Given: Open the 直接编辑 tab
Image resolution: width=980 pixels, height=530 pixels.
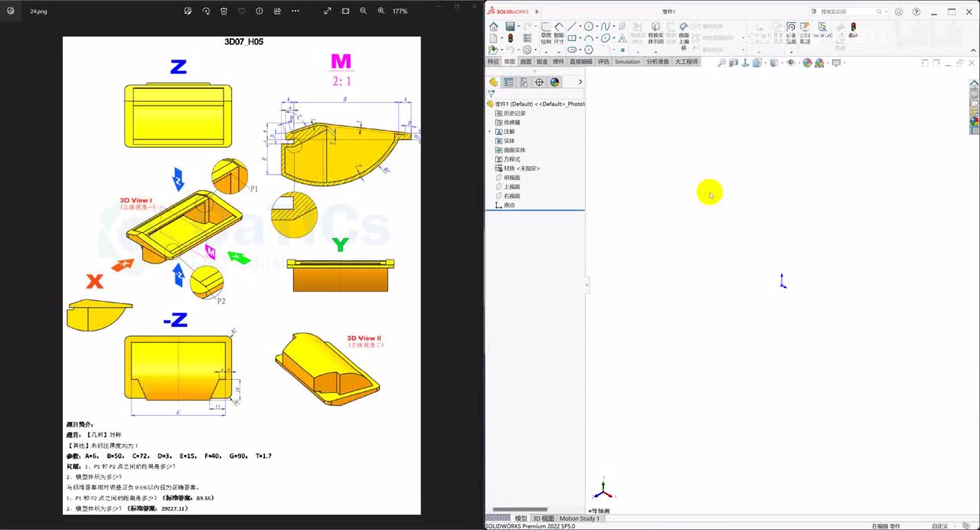Looking at the screenshot, I should coord(580,62).
